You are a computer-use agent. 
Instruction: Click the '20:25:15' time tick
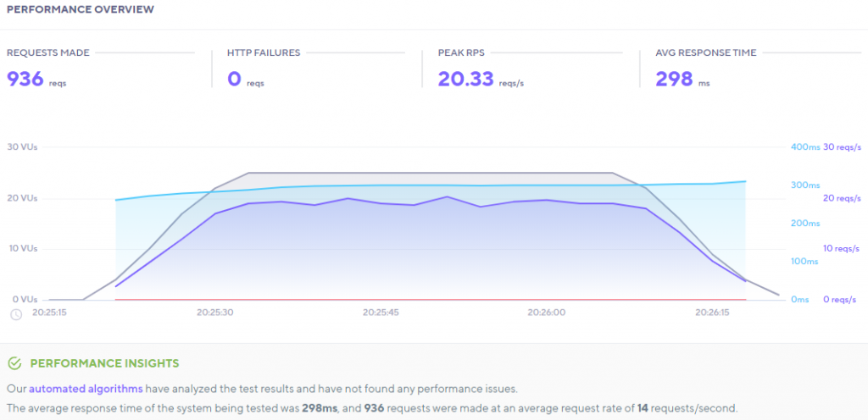(49, 312)
